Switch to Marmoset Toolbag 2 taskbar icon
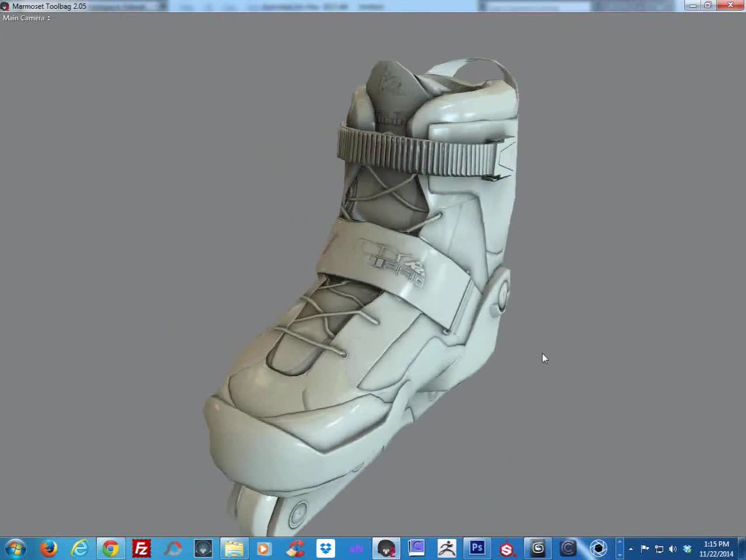 [x=386, y=548]
